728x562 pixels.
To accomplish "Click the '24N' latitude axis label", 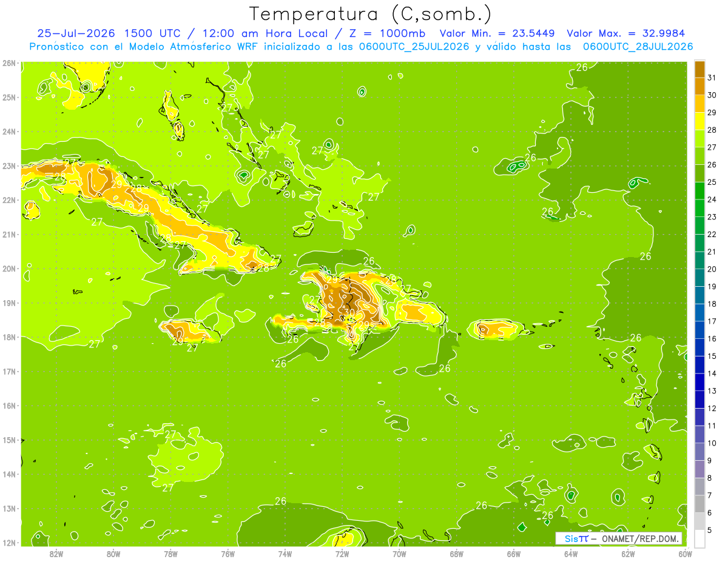I will click(8, 132).
